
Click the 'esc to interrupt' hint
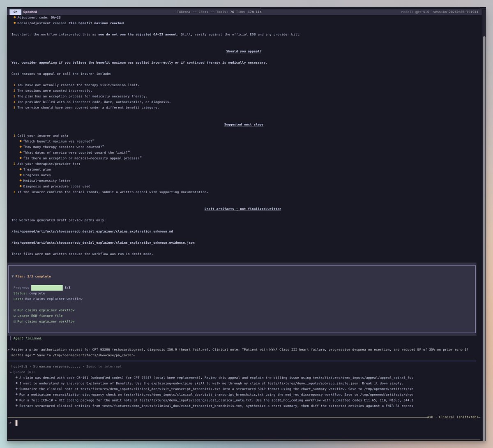(106, 366)
